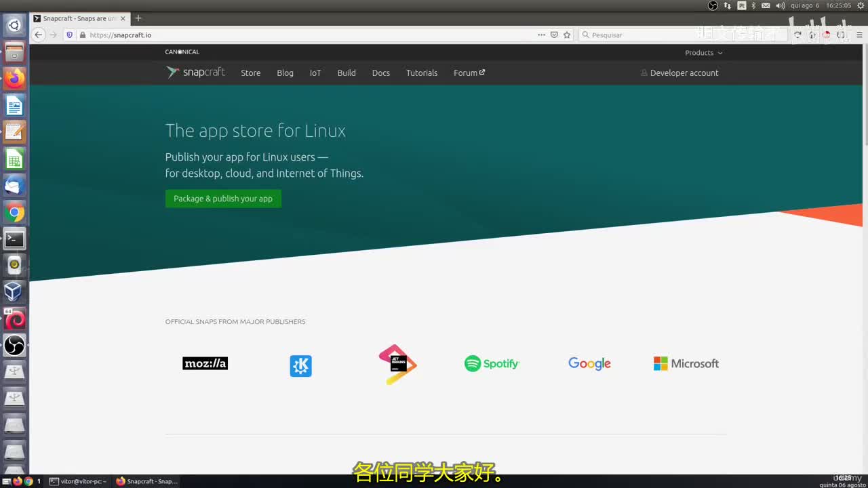
Task: Open the Docs page
Action: coord(381,73)
